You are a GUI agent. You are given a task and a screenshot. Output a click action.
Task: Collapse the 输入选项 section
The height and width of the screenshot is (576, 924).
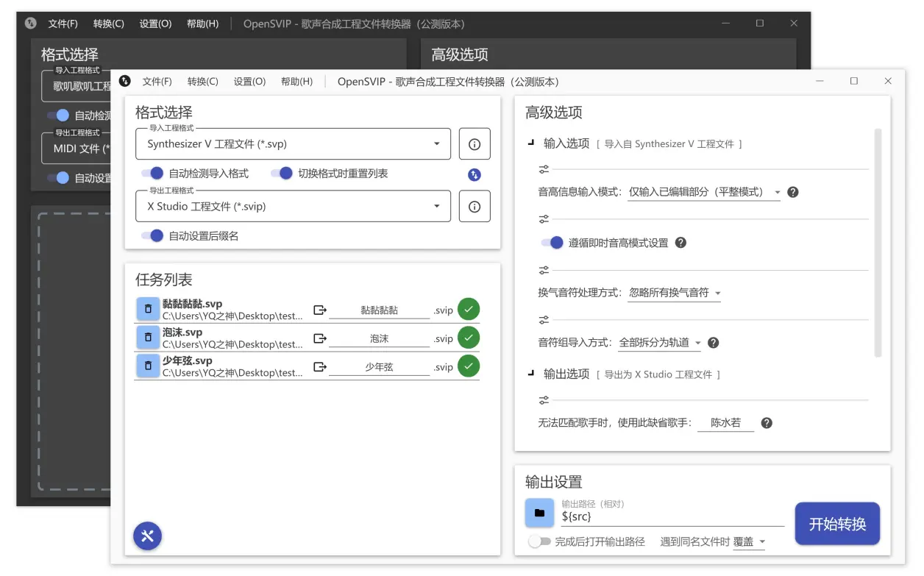(531, 144)
